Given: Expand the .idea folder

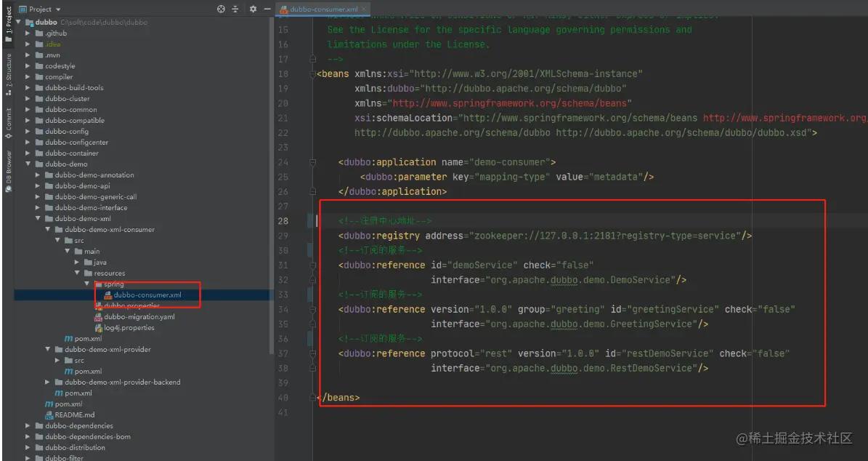Looking at the screenshot, I should (x=28, y=44).
